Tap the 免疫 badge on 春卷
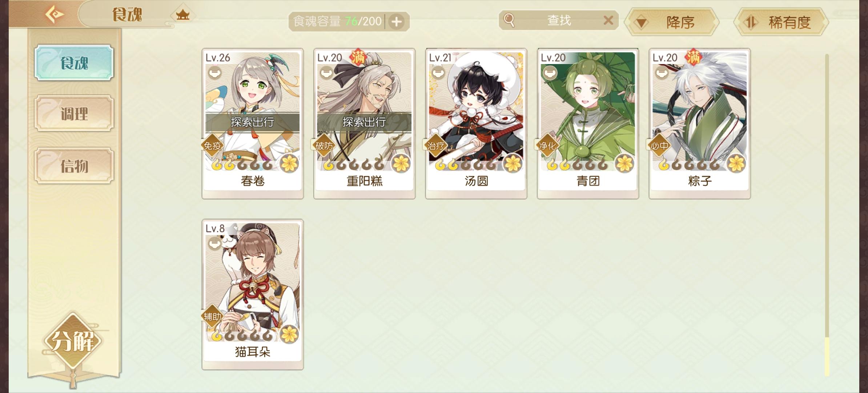Screen dimensions: 868x393 (212, 146)
